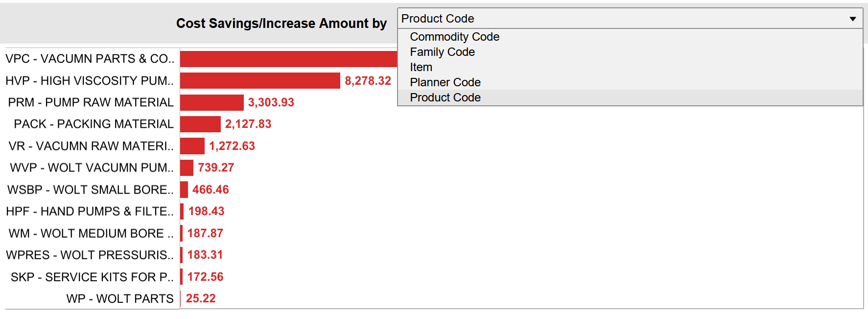Open the Product Code dropdown arrow
Image resolution: width=868 pixels, height=319 pixels.
(x=852, y=19)
